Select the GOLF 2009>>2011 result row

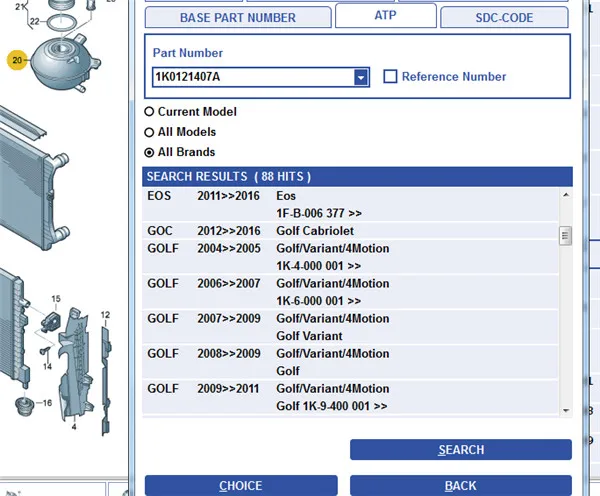pos(350,397)
